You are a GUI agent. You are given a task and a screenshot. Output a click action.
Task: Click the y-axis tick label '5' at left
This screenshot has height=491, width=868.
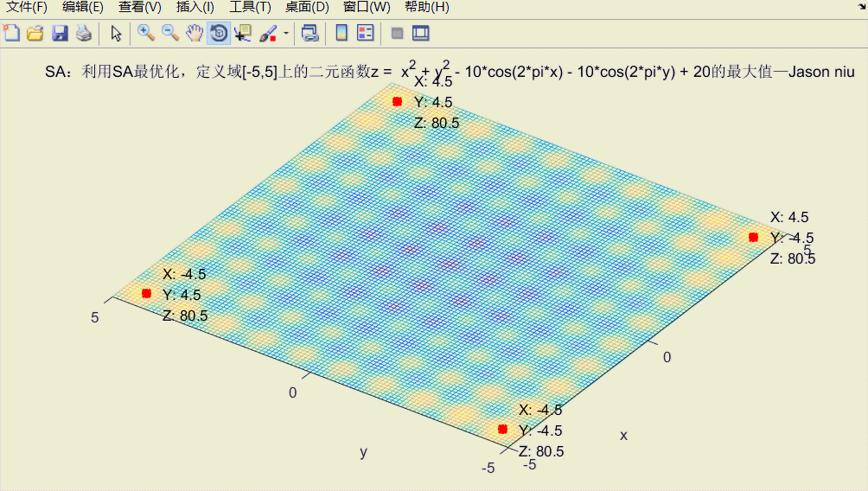click(95, 317)
